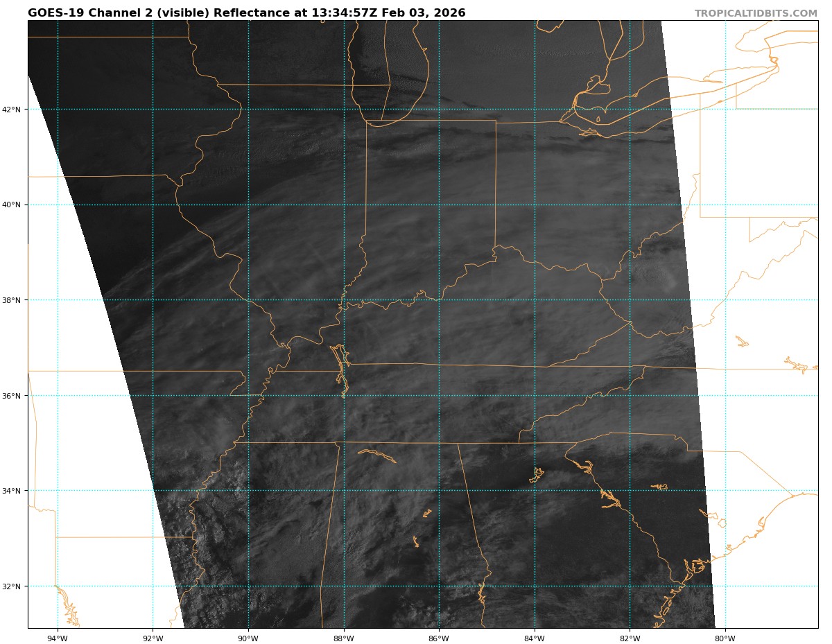Click the GOES-19 Channel 2 title text
This screenshot has height=644, width=832.
point(246,13)
